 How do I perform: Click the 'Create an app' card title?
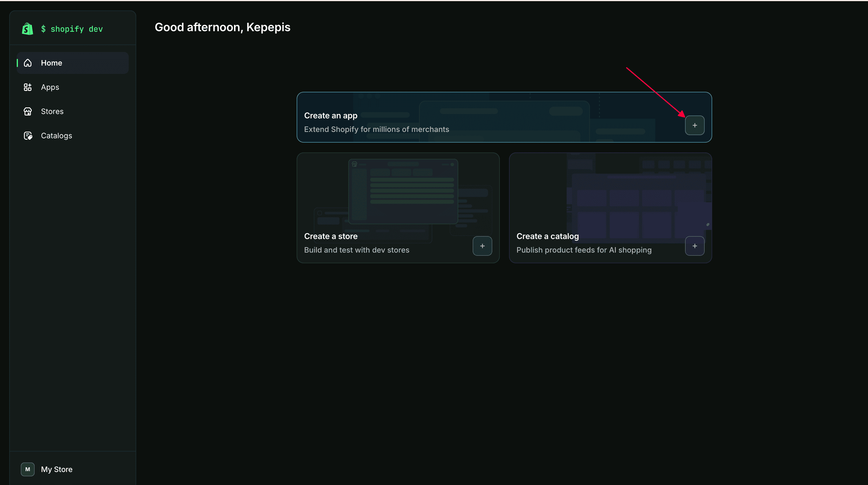click(x=331, y=115)
